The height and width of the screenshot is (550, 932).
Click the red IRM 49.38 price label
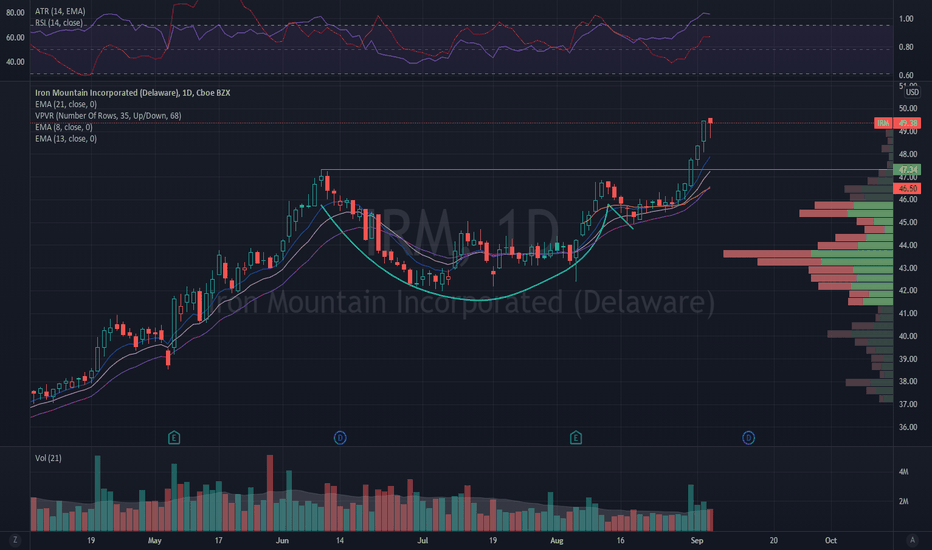tap(897, 123)
